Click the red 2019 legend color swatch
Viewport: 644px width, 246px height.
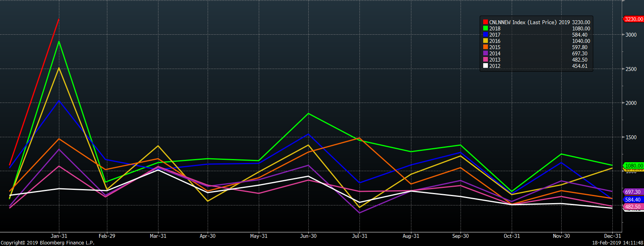[486, 22]
